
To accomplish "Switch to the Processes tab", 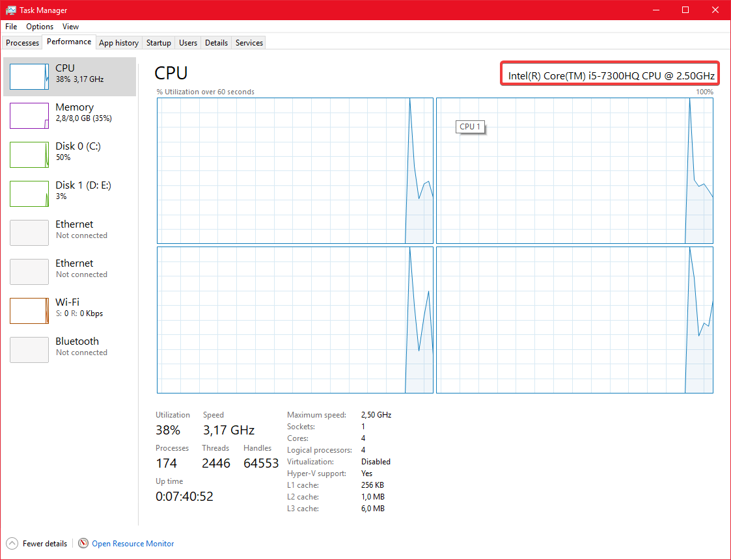I will click(23, 43).
